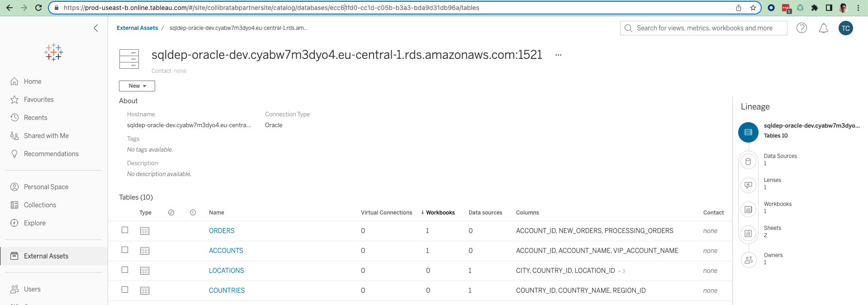Screen dimensions: 868x305
Task: Click External Assets breadcrumb link
Action: 137,28
